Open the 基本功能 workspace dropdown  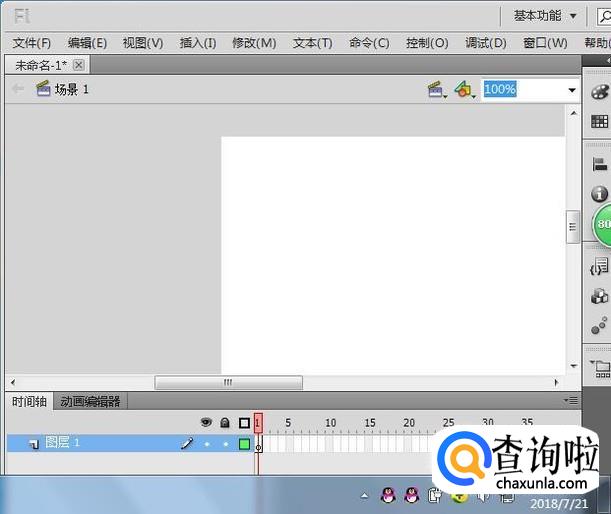[x=545, y=16]
